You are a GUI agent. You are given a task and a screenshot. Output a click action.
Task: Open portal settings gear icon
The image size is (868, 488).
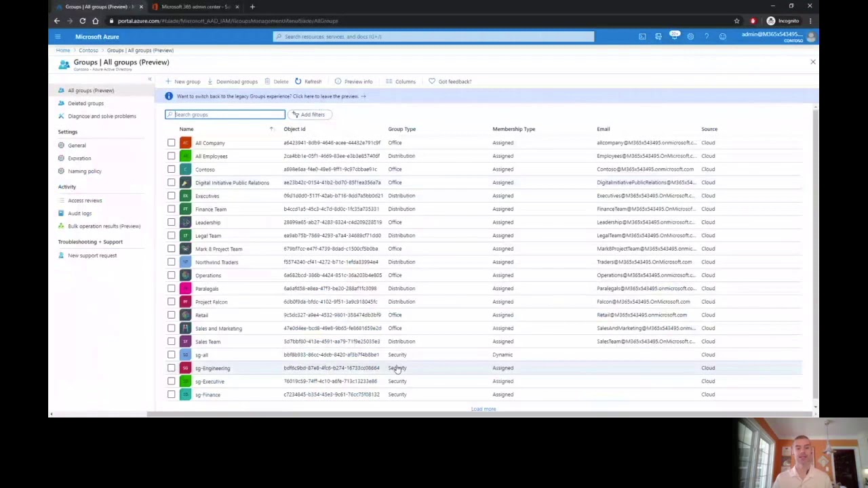click(x=690, y=37)
